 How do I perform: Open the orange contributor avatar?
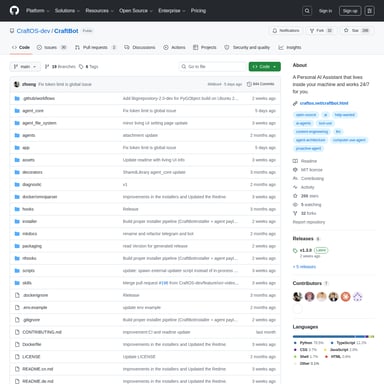345,296
